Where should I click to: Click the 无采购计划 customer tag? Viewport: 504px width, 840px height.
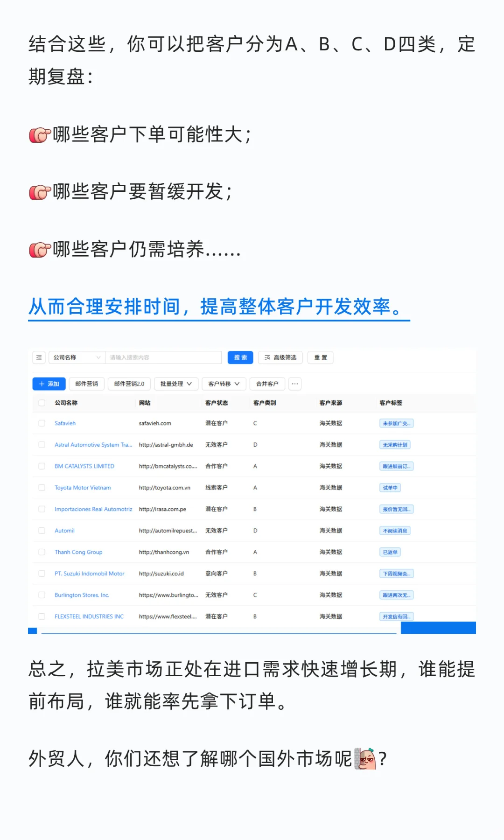click(395, 445)
